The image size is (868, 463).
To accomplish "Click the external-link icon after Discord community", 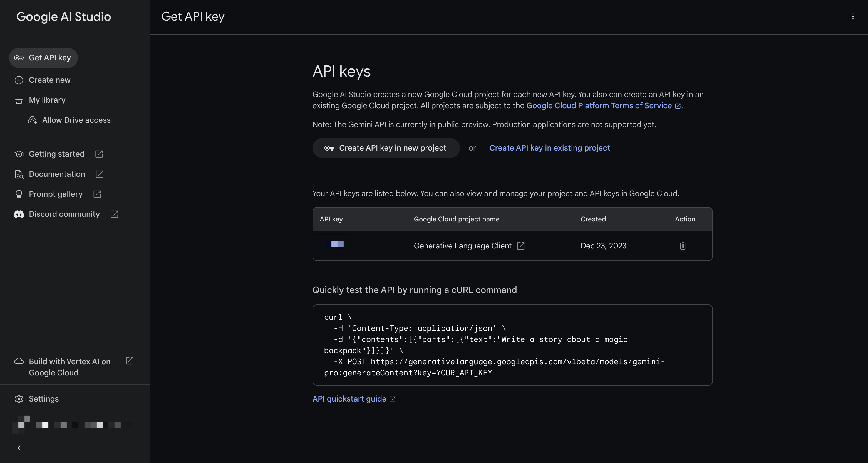I will [114, 214].
